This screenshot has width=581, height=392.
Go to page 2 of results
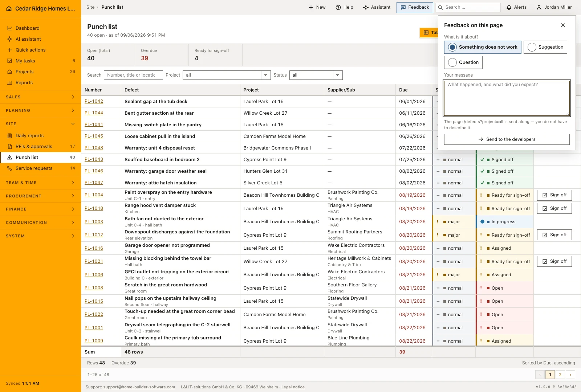[x=560, y=375]
